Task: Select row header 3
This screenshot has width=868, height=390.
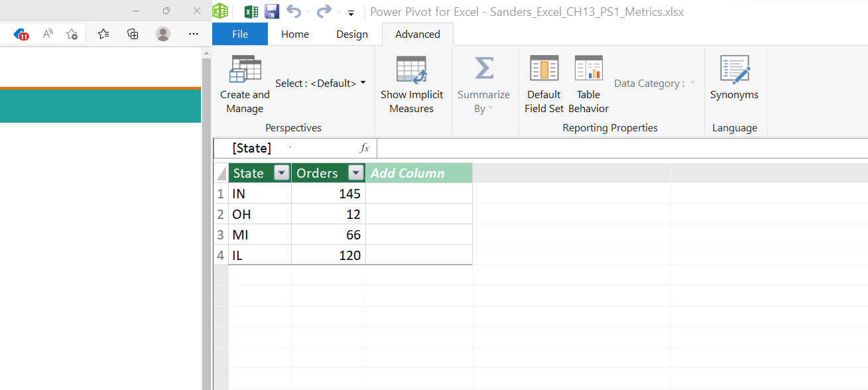Action: 221,235
